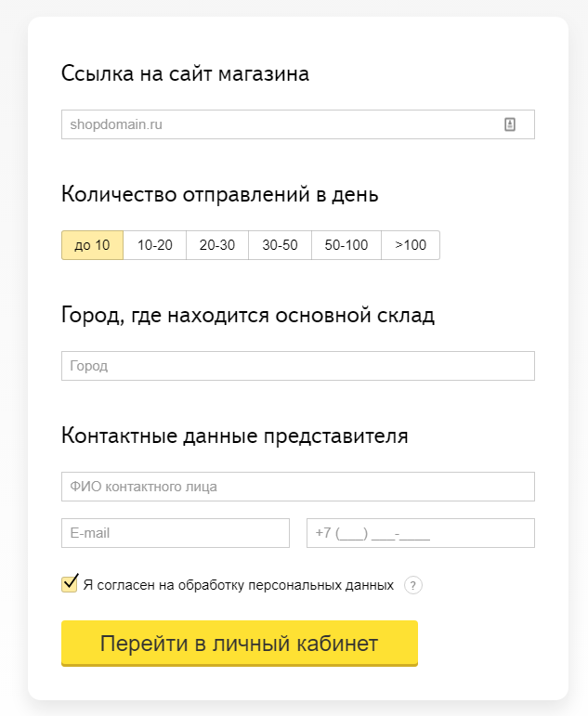Select the 'до 10' shipments per day option

92,245
